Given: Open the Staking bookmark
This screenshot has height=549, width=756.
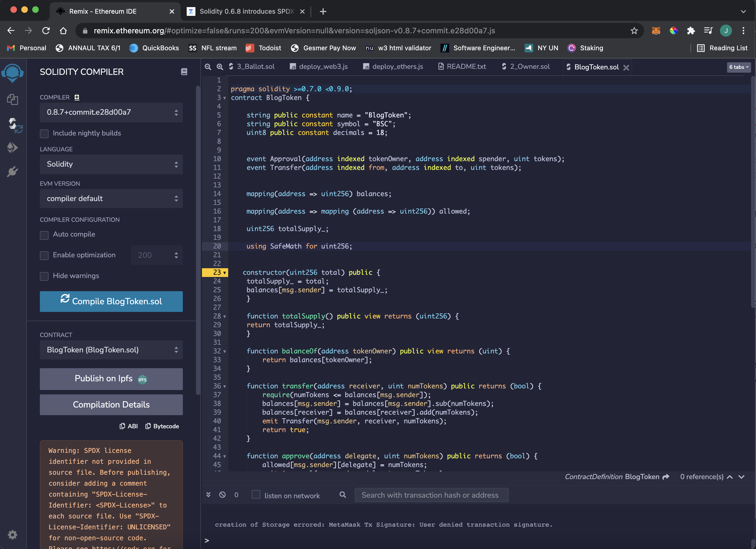Looking at the screenshot, I should pos(585,48).
